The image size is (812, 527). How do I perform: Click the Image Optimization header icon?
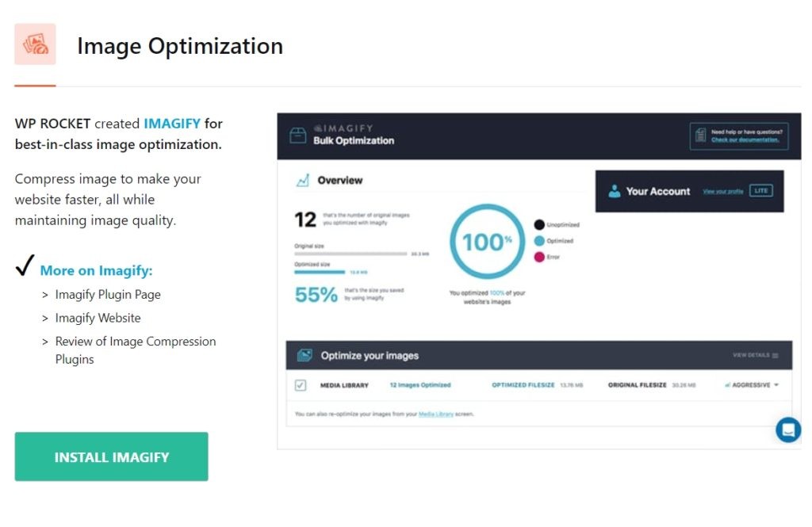point(35,44)
